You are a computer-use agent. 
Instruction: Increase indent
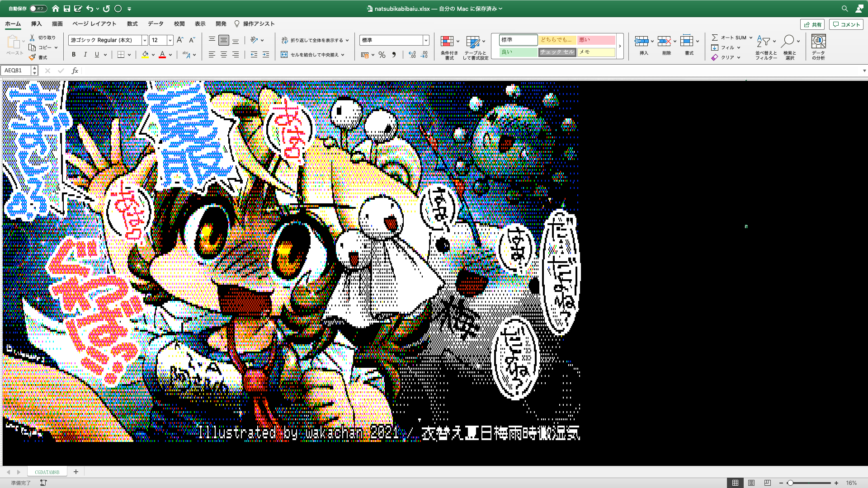tap(266, 55)
